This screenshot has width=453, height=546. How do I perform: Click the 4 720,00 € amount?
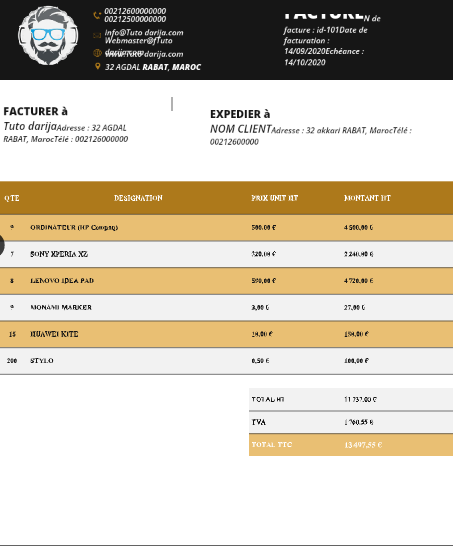(359, 281)
